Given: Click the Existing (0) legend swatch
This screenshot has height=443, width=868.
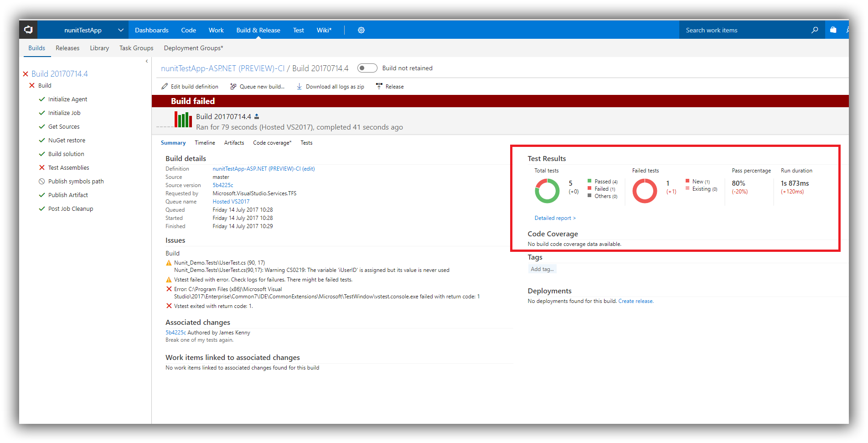Looking at the screenshot, I should click(x=687, y=188).
